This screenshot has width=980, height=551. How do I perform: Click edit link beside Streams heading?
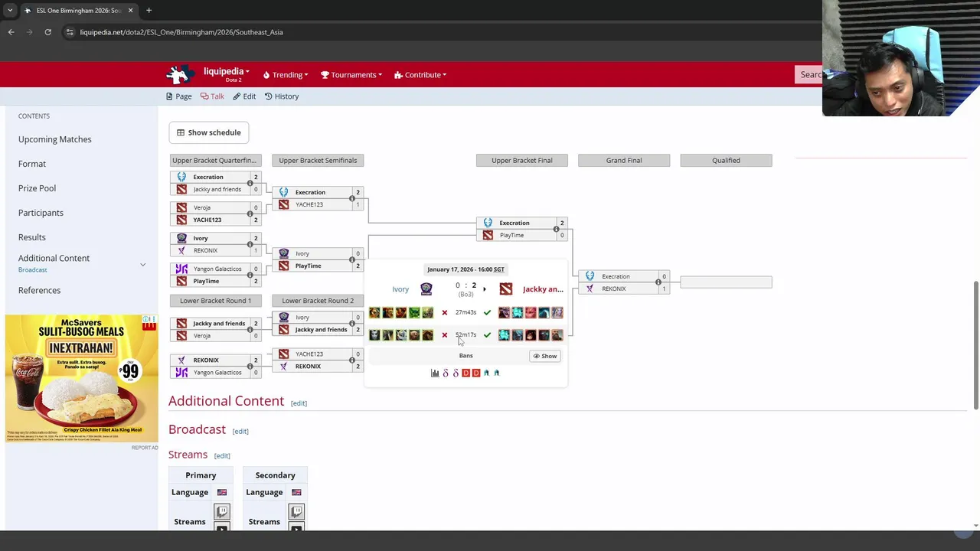222,456
